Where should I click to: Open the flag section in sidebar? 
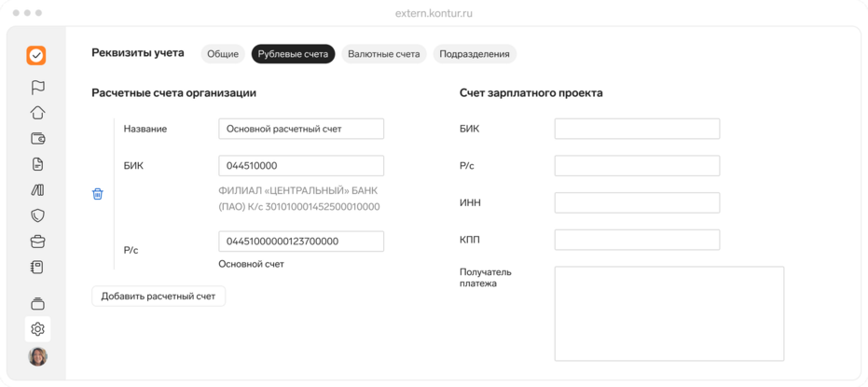37,88
